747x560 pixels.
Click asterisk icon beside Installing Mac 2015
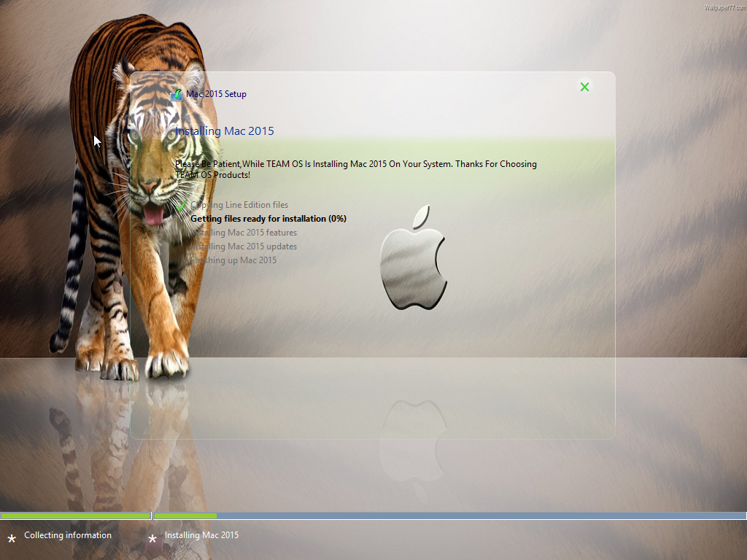pyautogui.click(x=152, y=539)
